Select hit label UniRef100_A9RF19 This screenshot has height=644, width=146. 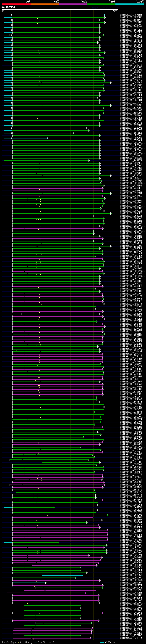click(x=131, y=80)
